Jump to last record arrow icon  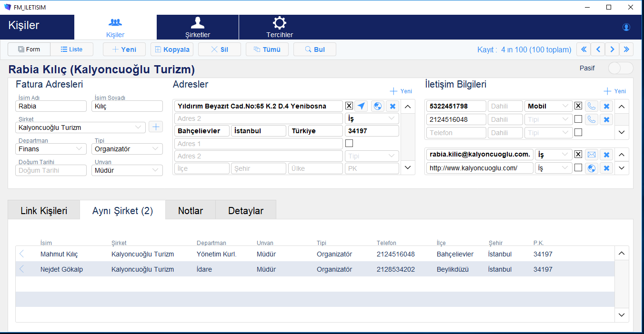coord(626,49)
